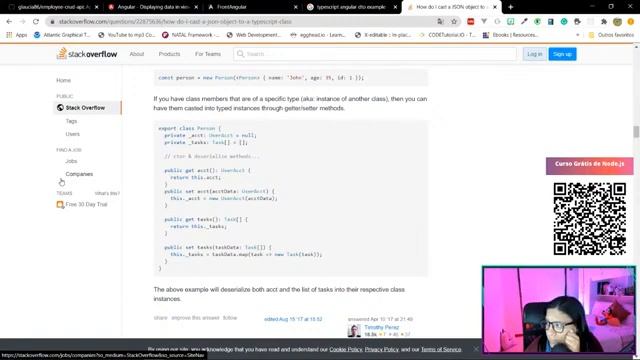Dismiss the cookie policy banner
Viewport: 640px width, 360px height.
tap(476, 349)
